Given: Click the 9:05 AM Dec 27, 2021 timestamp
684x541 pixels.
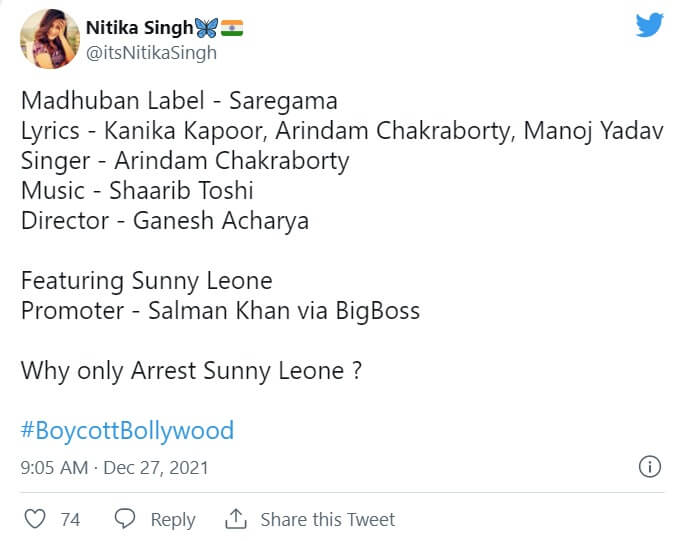Looking at the screenshot, I should click(114, 467).
